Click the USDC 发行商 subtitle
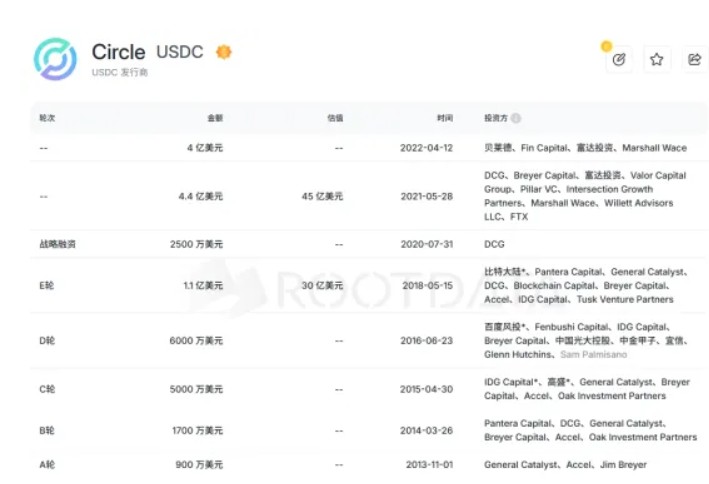 point(120,72)
